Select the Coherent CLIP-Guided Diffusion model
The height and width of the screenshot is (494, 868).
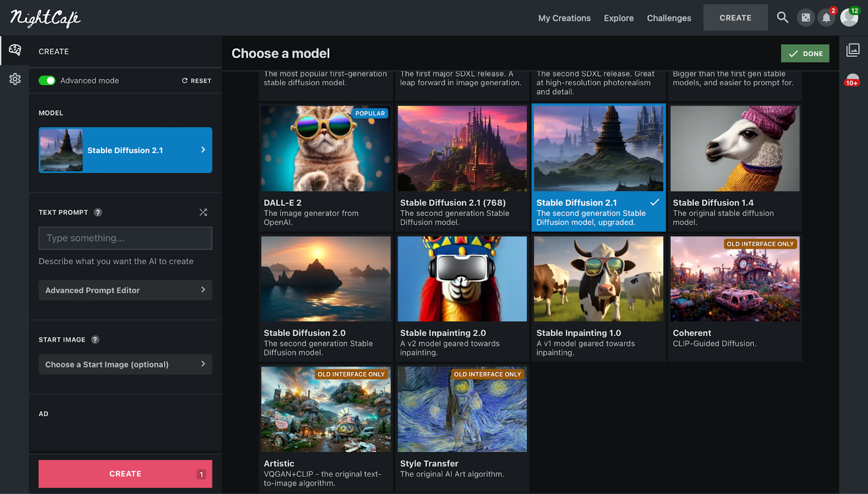click(735, 297)
